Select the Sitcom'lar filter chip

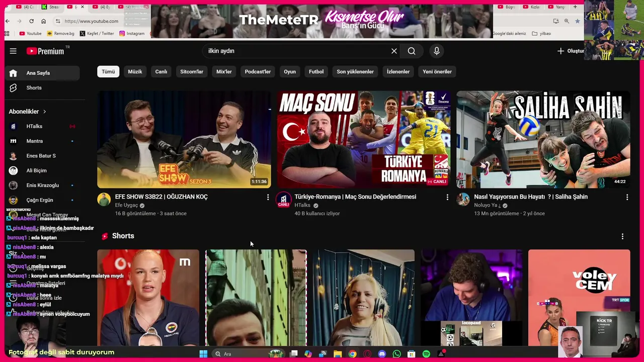point(192,71)
